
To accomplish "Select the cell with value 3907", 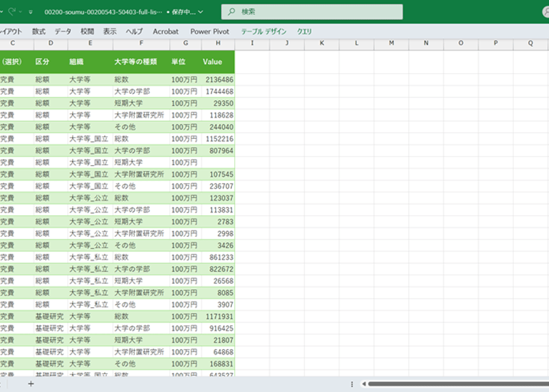I will pyautogui.click(x=218, y=305).
